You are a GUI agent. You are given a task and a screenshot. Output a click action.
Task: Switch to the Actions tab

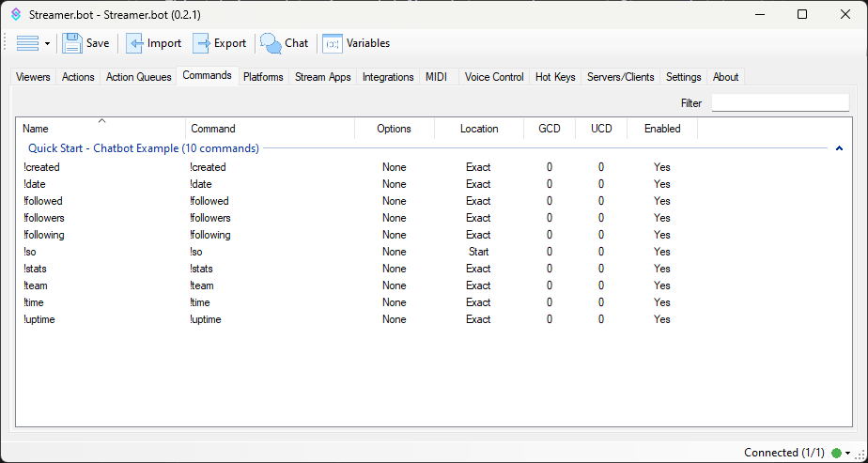[78, 77]
